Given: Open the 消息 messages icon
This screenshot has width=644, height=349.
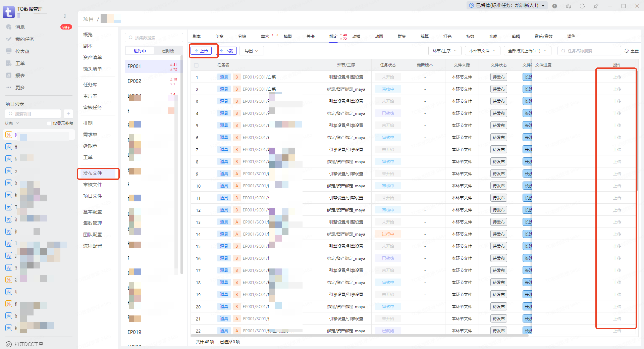Looking at the screenshot, I should [x=9, y=27].
